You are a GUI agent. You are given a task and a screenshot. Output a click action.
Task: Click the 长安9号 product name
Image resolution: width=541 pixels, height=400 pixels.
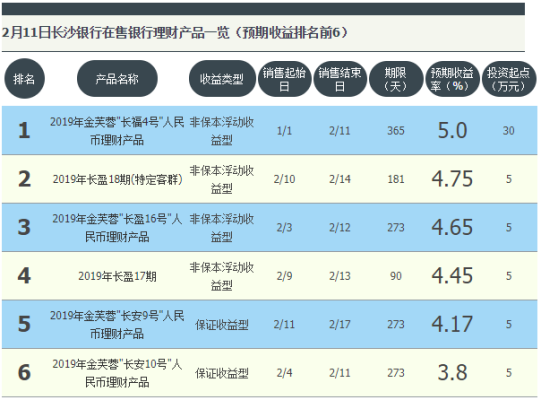pyautogui.click(x=117, y=324)
